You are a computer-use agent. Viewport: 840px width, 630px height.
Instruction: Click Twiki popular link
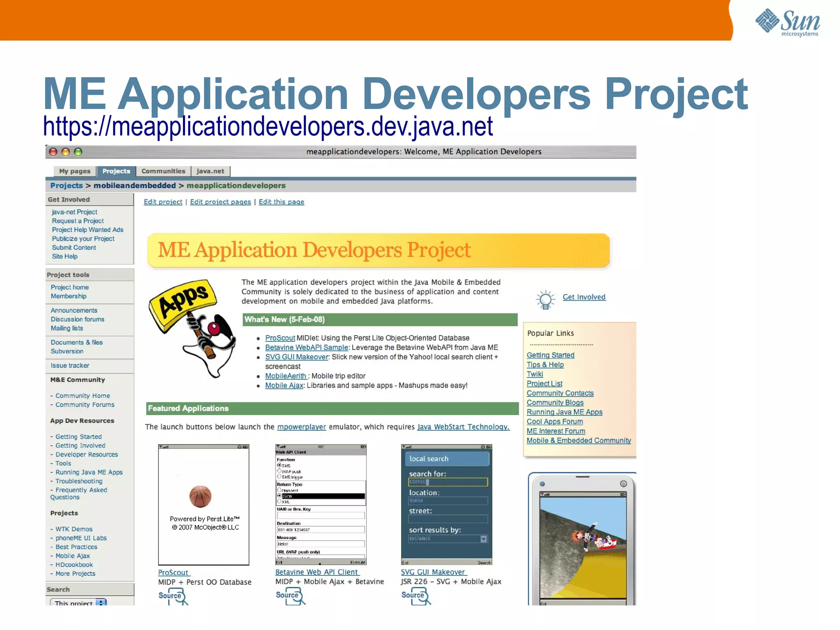pos(535,374)
